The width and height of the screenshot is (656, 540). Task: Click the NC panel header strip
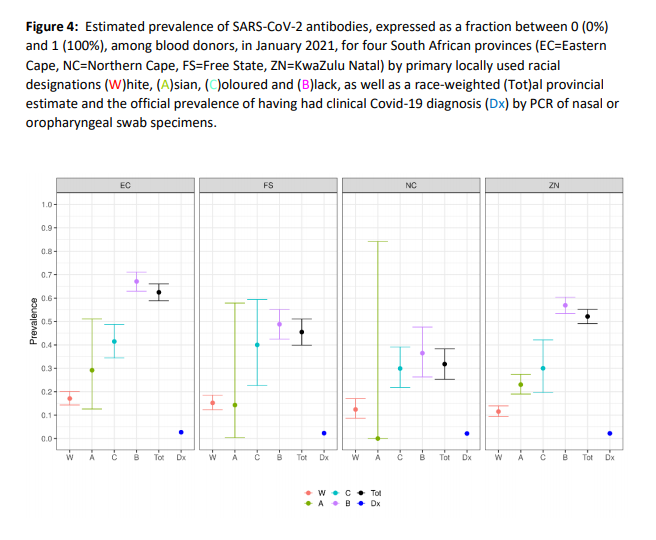point(411,185)
